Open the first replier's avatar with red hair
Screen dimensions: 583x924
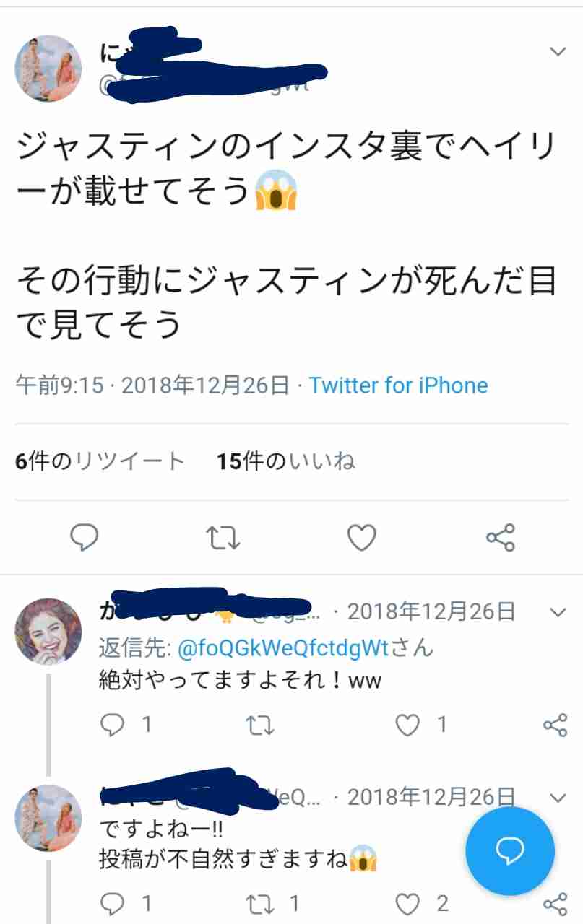point(48,631)
